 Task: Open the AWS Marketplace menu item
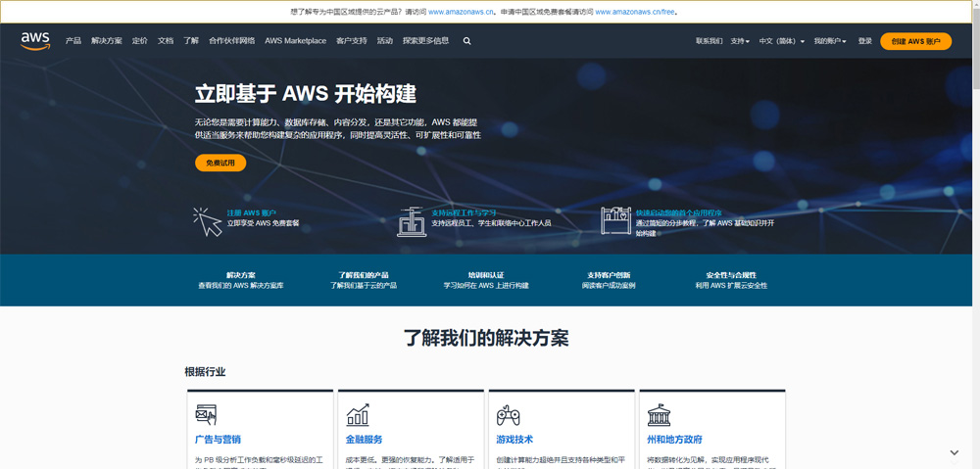tap(295, 41)
